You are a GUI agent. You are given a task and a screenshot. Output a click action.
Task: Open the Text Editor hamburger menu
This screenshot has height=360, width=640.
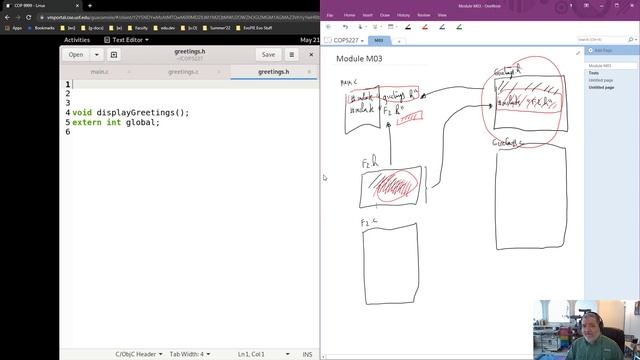291,55
